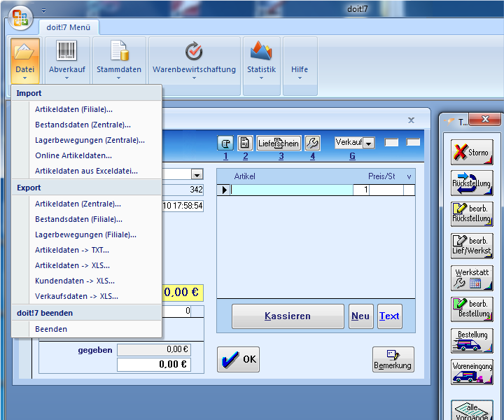
Task: Click the Artikel input cell
Action: [x=291, y=190]
